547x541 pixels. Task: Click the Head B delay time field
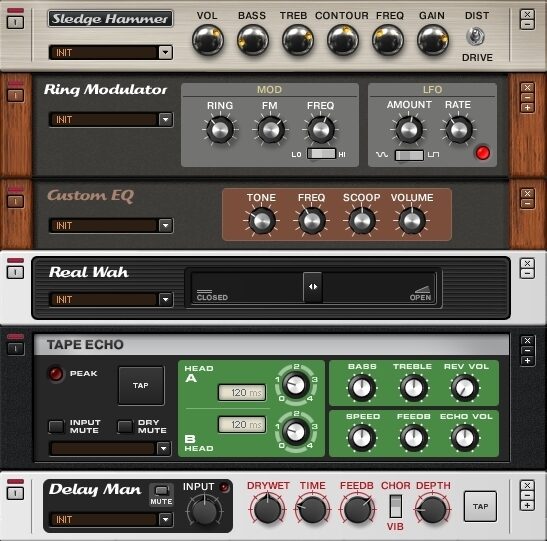[242, 424]
